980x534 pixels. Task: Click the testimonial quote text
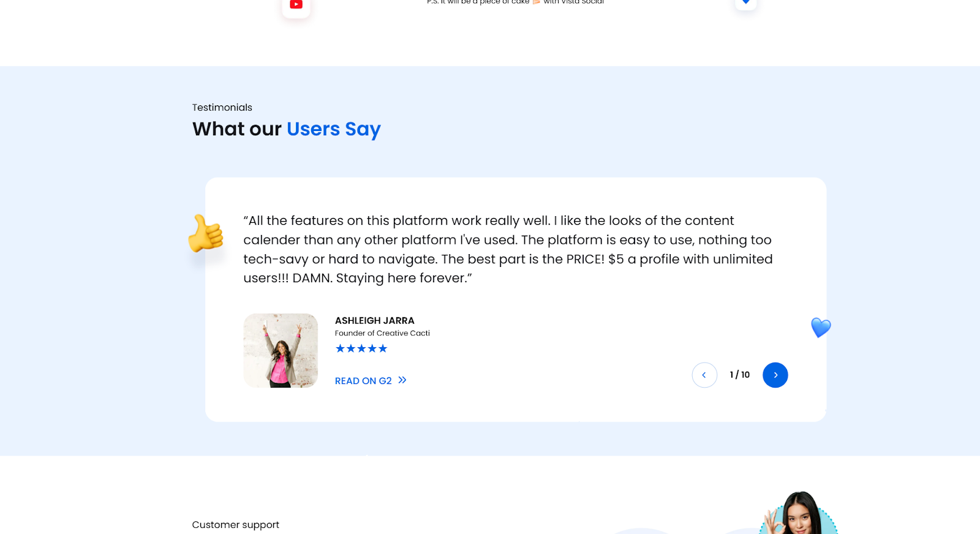(x=507, y=249)
